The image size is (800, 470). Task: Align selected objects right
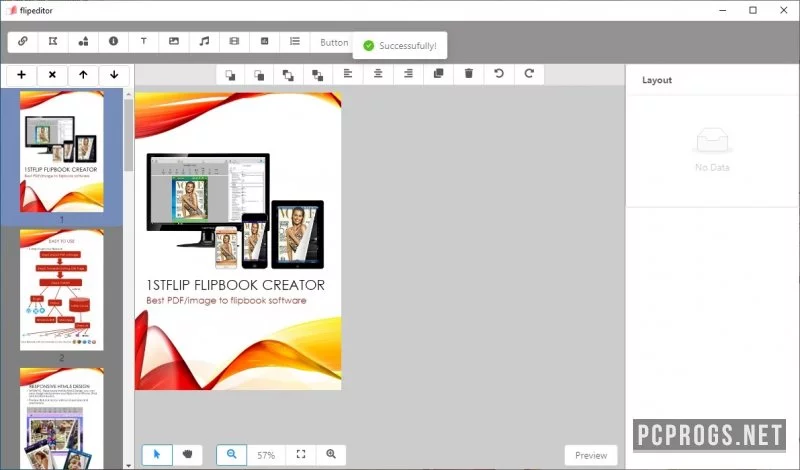[x=408, y=74]
